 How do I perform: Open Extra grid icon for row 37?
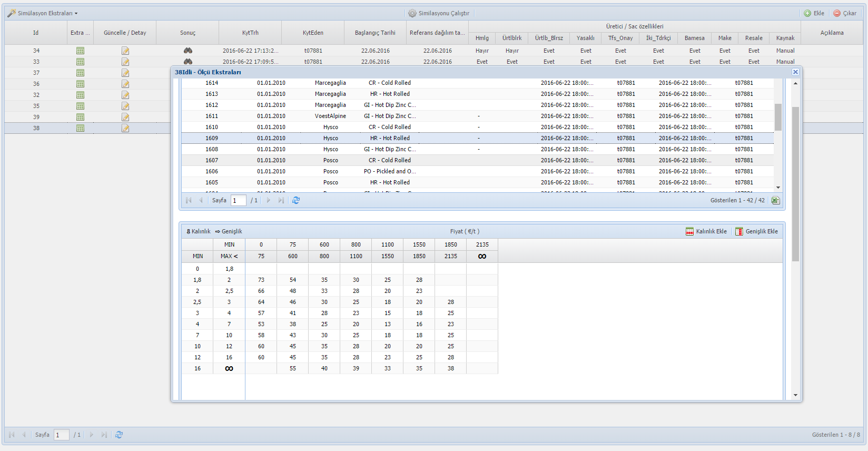80,73
